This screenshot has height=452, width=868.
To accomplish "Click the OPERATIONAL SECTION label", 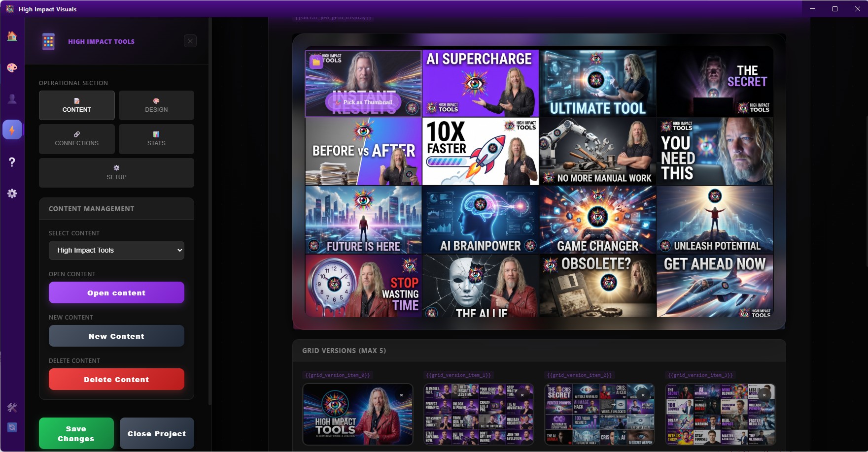I will (73, 83).
